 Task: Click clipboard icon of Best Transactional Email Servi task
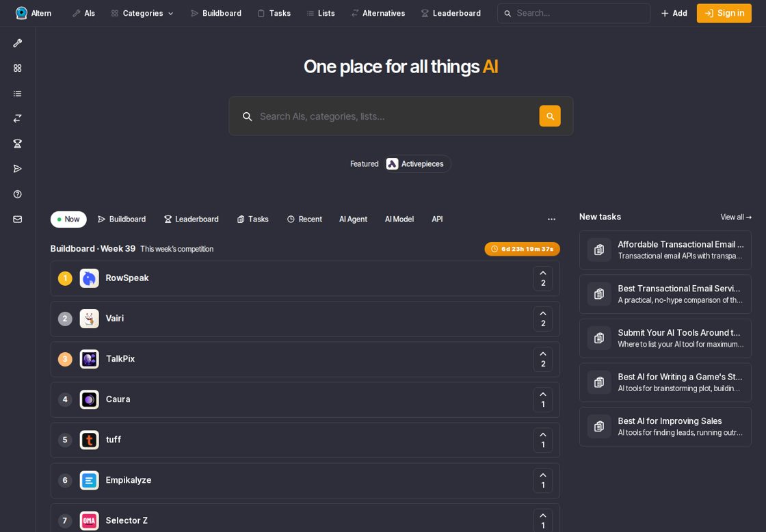pos(599,294)
